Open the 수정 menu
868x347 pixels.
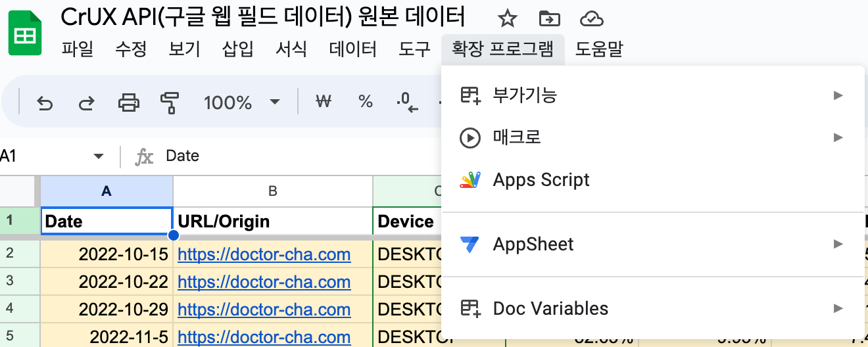coord(131,49)
